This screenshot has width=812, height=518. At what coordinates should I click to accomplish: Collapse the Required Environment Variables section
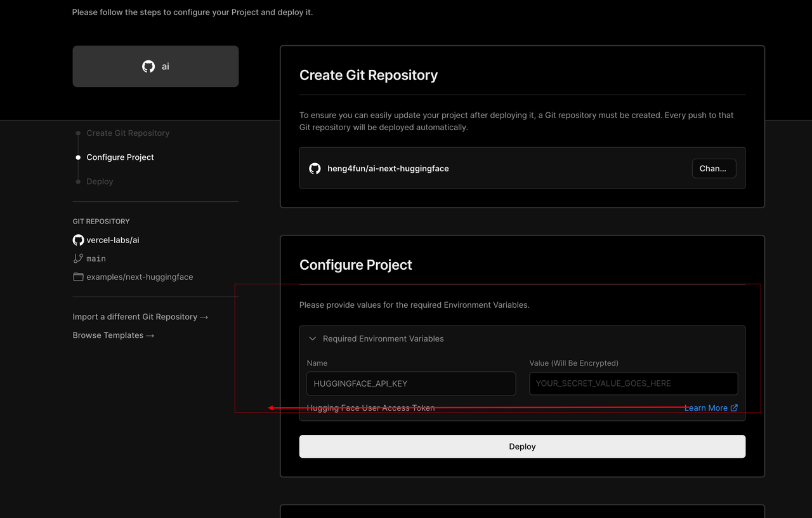[312, 338]
